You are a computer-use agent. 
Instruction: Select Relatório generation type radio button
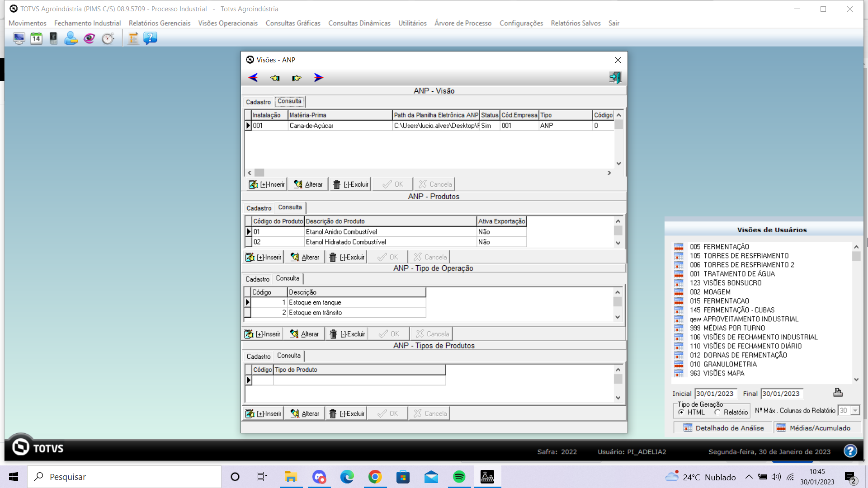[717, 412]
